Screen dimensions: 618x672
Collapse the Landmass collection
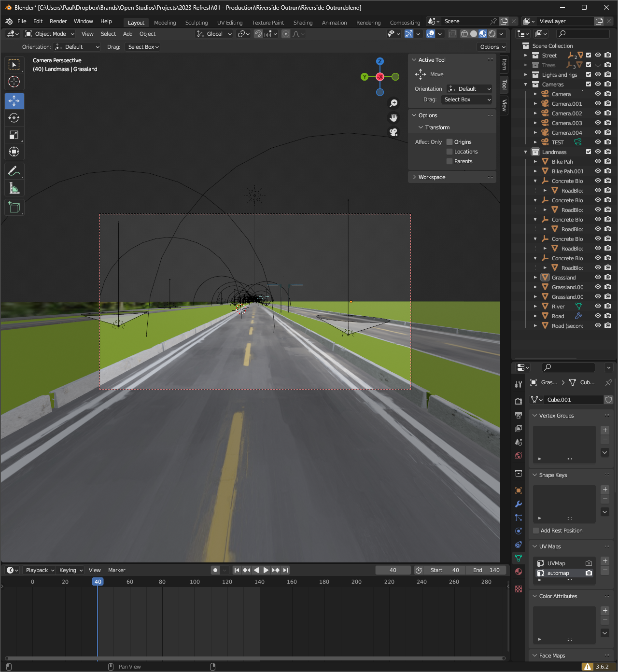click(x=526, y=152)
